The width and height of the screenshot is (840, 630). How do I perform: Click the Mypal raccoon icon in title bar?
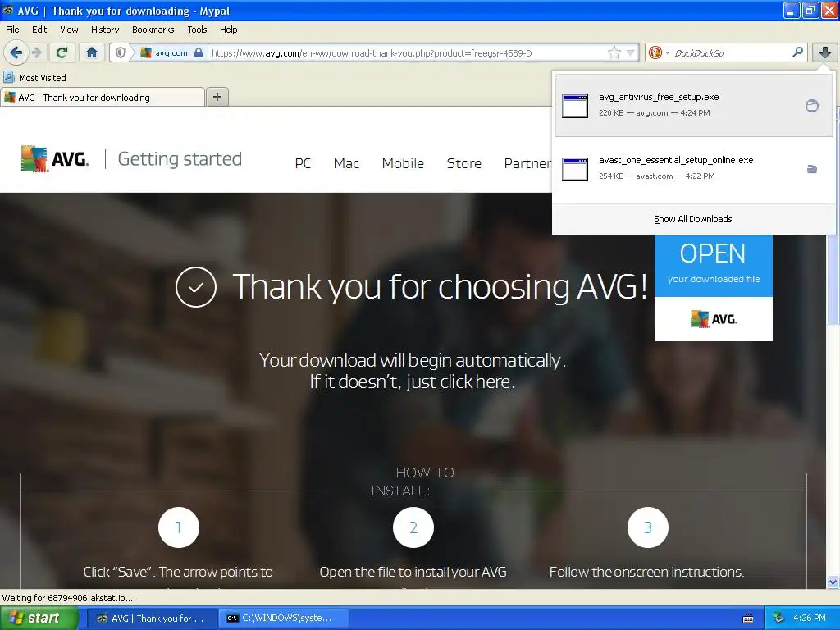(8, 10)
